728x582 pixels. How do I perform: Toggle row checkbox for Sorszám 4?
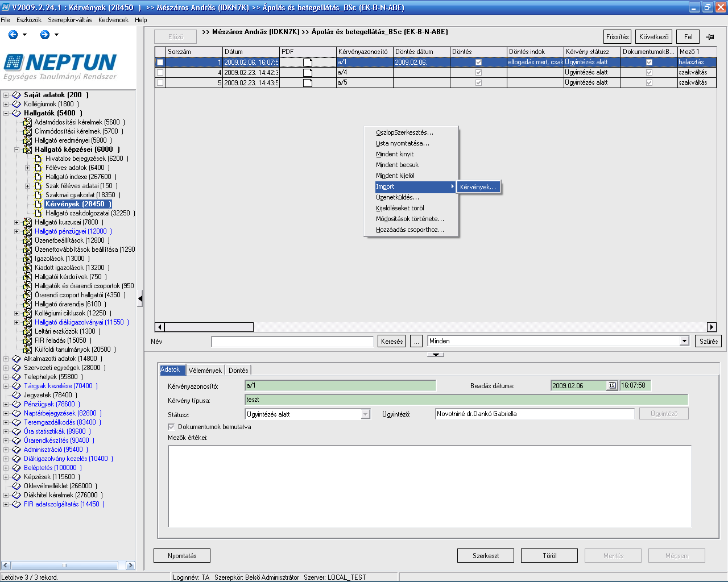[x=160, y=72]
